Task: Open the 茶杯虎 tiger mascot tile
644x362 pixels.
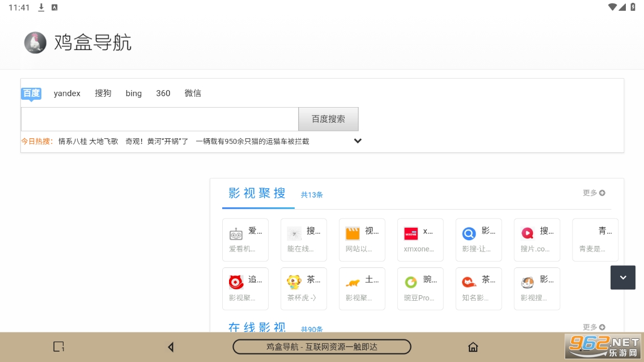Action: pos(303,288)
